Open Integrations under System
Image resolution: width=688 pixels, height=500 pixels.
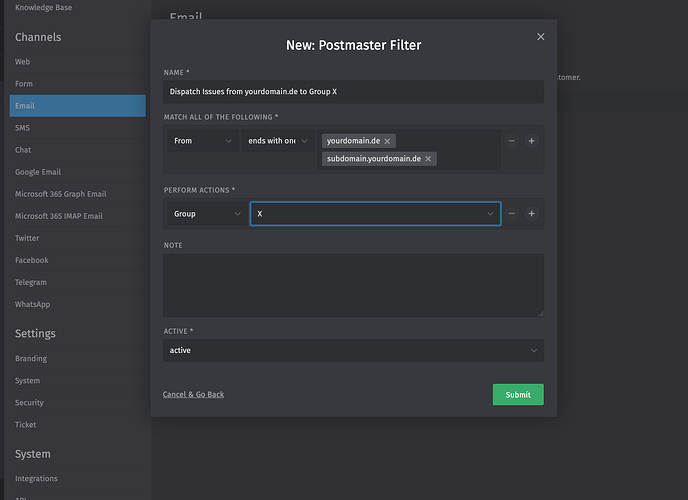point(36,479)
